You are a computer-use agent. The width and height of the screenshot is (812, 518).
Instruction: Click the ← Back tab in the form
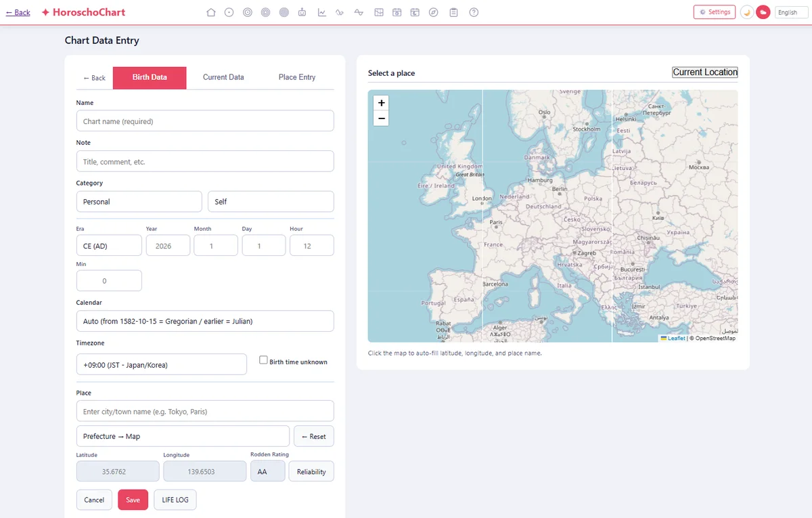94,78
